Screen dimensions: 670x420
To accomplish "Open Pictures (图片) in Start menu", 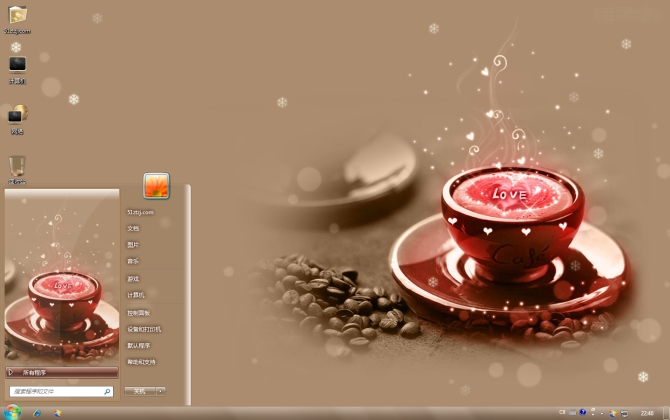I will pos(133,245).
